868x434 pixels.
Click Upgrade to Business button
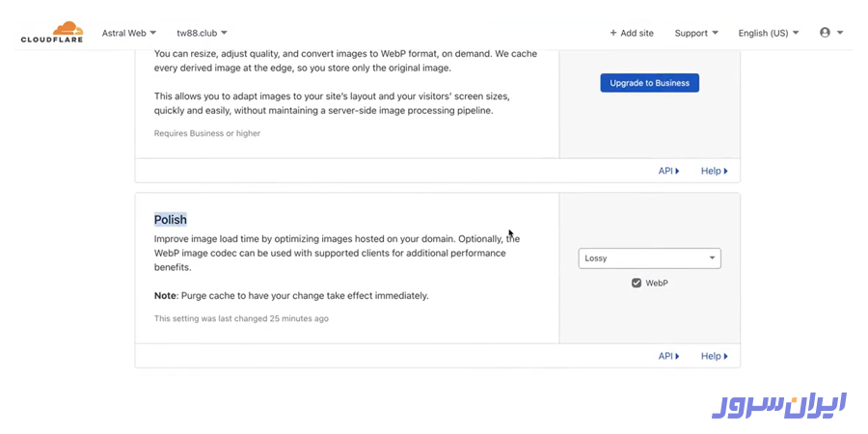point(649,83)
